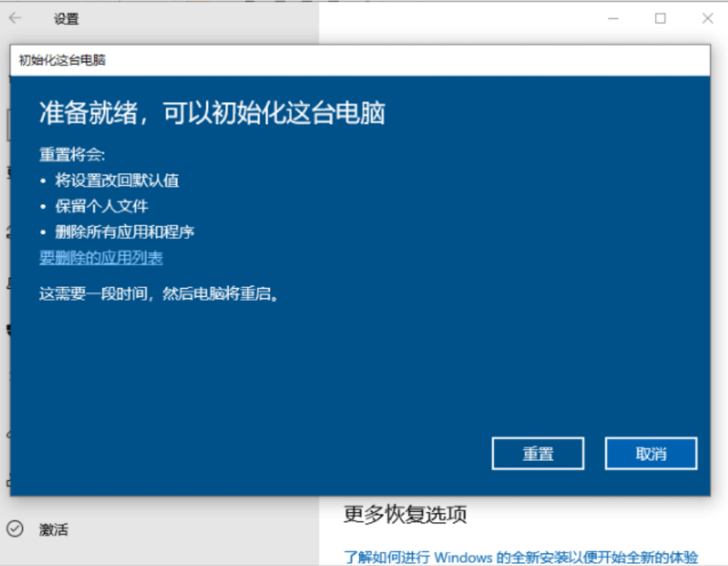
Task: Select the 保留个人文件 bullet text
Action: 102,206
